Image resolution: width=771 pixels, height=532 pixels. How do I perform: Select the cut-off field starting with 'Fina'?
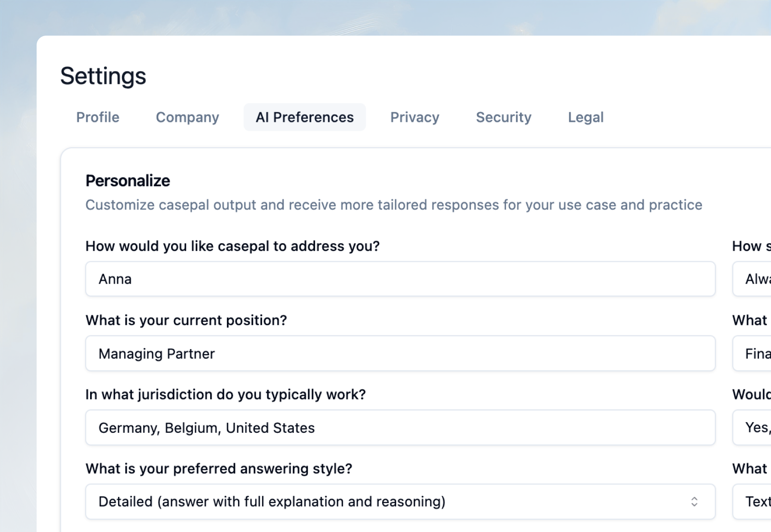coord(754,353)
